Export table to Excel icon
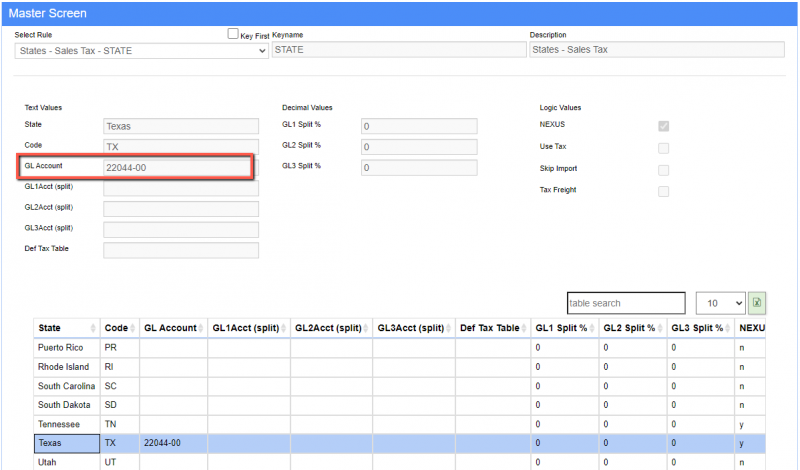Image resolution: width=800 pixels, height=470 pixels. (x=757, y=303)
